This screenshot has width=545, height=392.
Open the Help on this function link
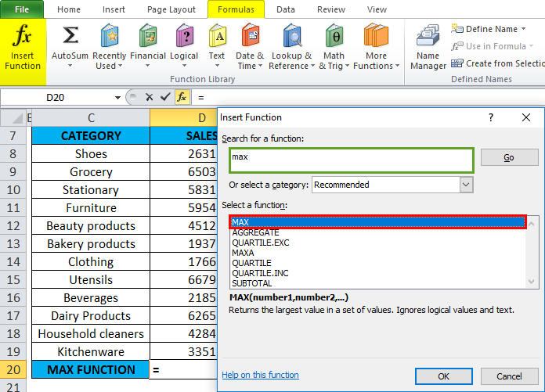[x=260, y=375]
